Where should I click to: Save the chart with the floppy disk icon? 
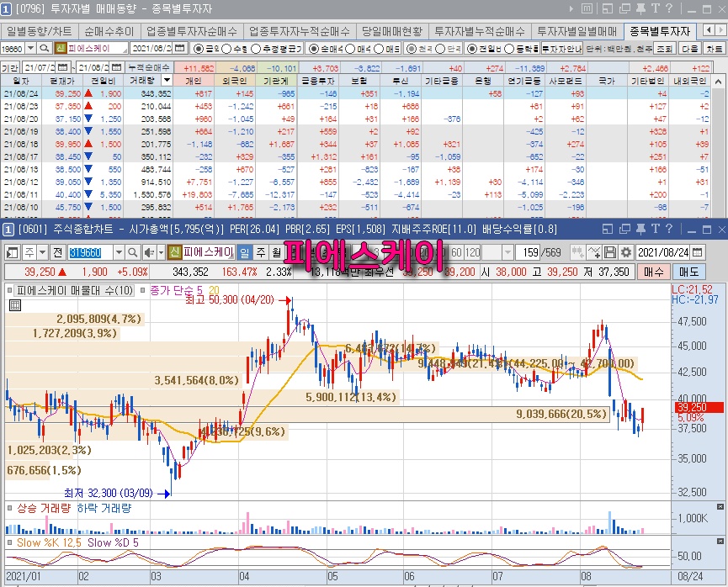coord(609,253)
